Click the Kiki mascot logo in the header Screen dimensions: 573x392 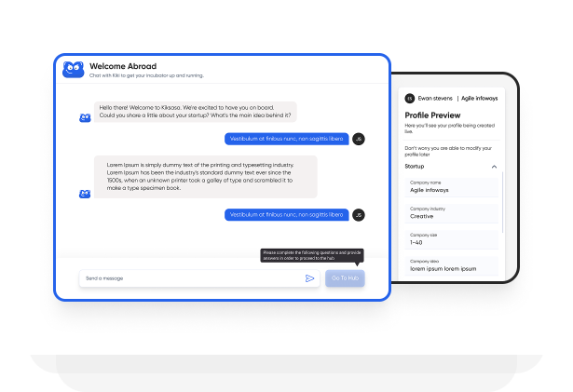click(74, 69)
